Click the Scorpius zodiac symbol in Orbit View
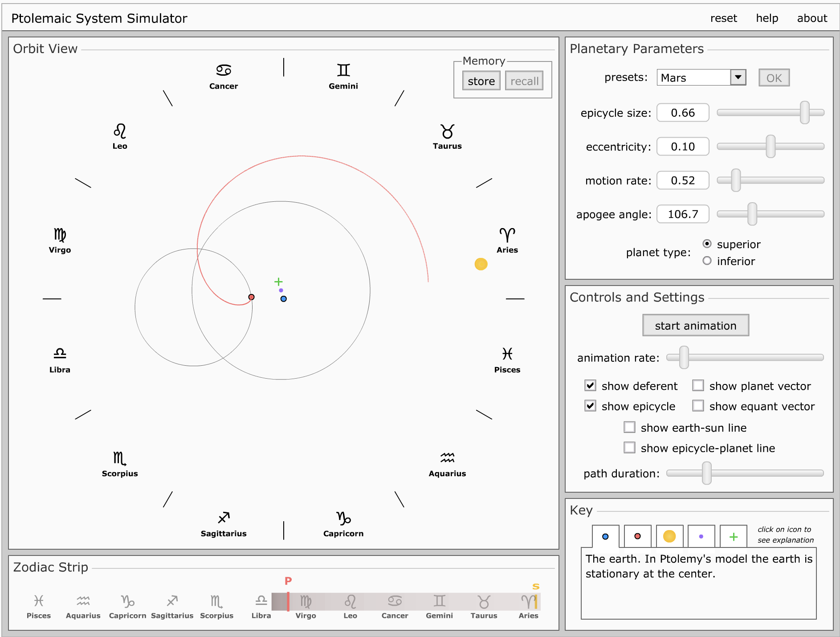The image size is (840, 637). coord(120,458)
